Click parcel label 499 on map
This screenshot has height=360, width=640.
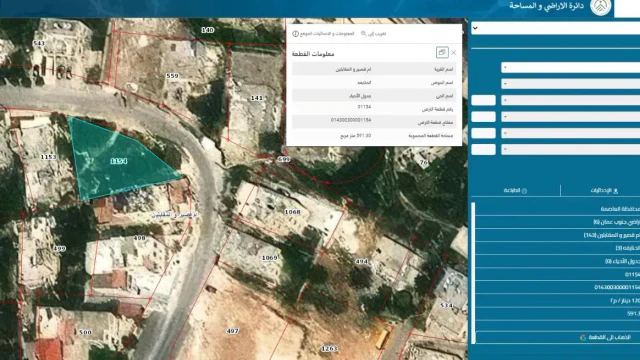[x=59, y=248]
